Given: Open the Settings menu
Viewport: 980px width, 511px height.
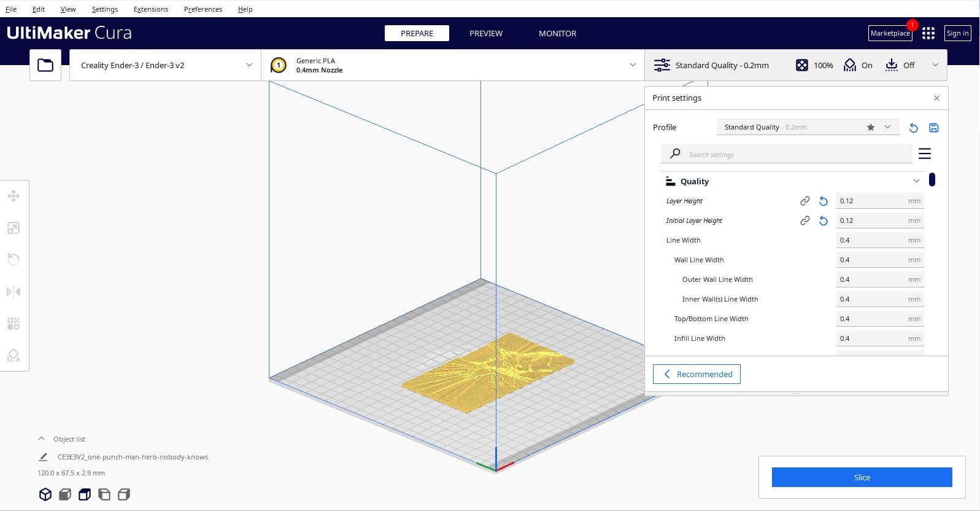Looking at the screenshot, I should tap(105, 9).
